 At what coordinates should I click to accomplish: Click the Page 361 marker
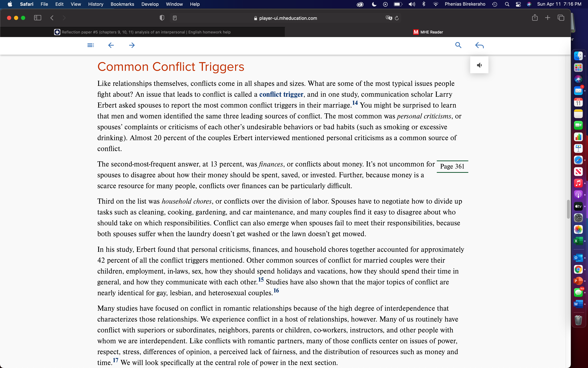point(452,166)
